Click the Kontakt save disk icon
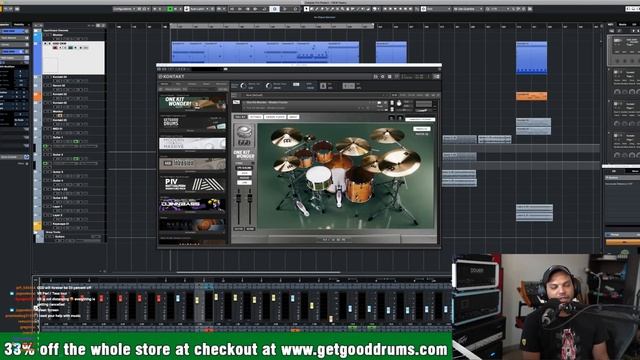This screenshot has width=640, height=360. (389, 76)
